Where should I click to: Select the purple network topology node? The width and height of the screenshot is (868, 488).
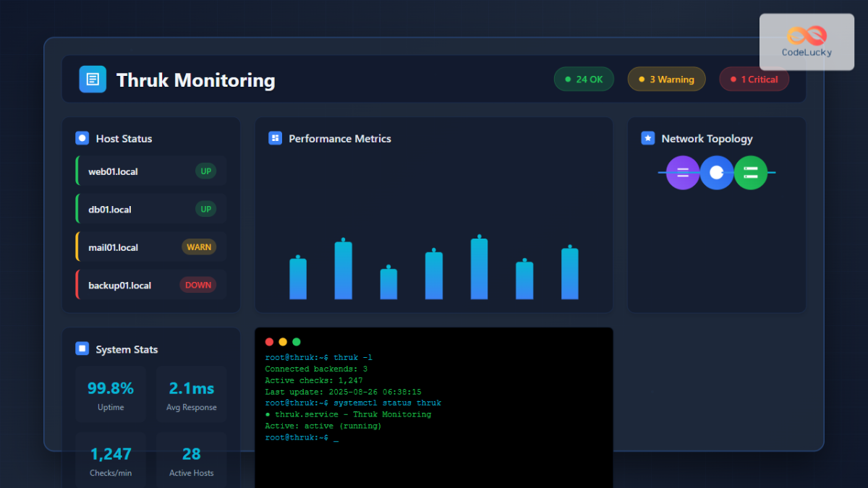682,173
